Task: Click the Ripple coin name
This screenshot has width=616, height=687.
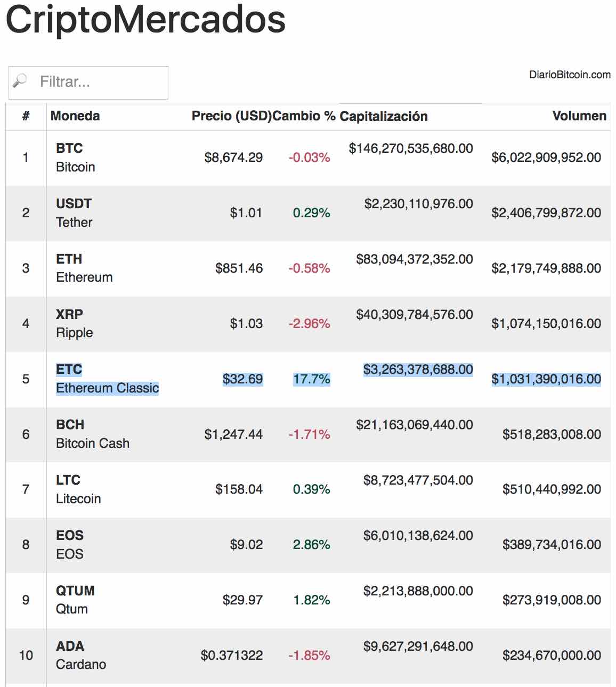Action: pyautogui.click(x=75, y=333)
